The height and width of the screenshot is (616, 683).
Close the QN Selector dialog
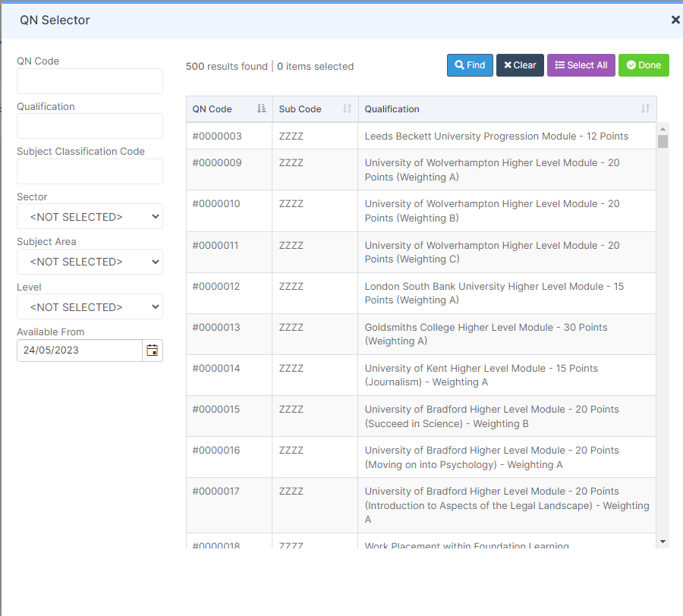[675, 20]
